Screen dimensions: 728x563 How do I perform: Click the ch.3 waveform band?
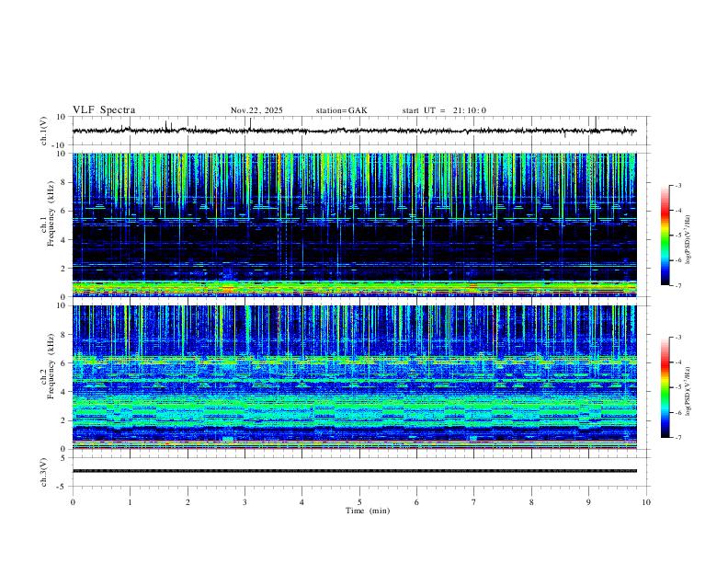pos(354,471)
